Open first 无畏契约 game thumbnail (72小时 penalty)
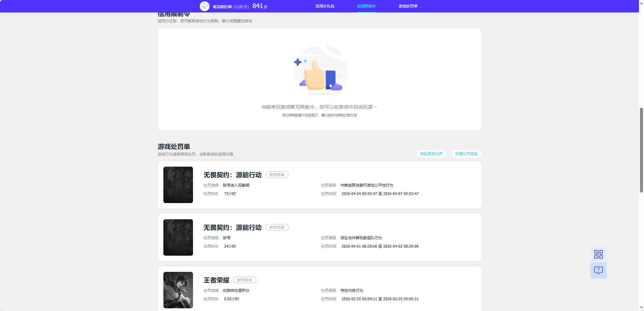The height and width of the screenshot is (311, 644). click(178, 185)
